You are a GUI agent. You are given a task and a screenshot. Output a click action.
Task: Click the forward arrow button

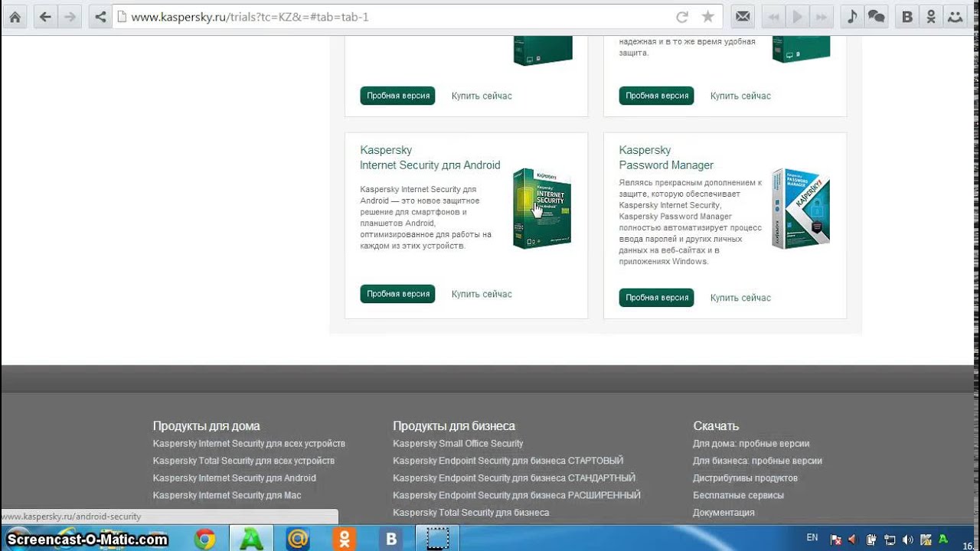70,17
